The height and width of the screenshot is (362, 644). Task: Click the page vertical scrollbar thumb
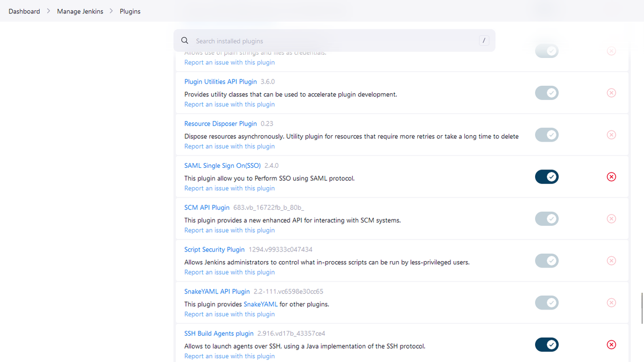click(642, 308)
